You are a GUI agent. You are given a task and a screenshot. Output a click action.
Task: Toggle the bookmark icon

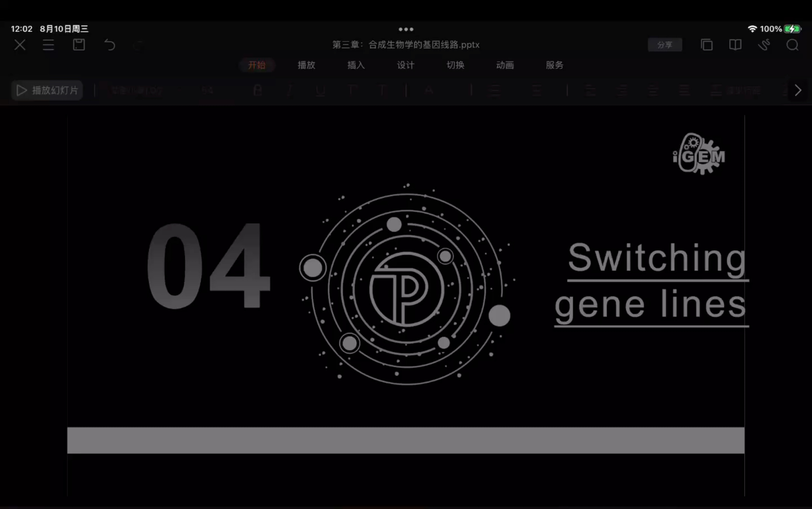[x=735, y=44]
